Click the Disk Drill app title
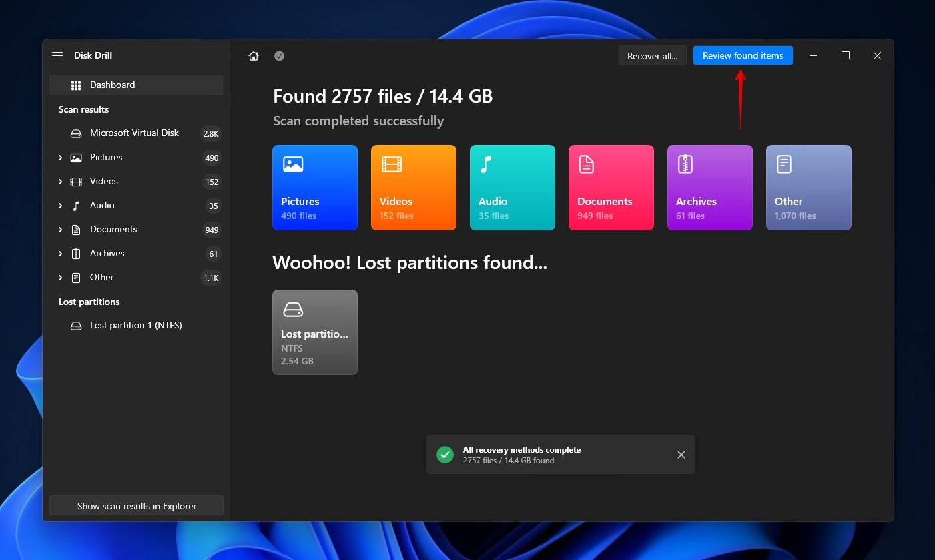 93,55
